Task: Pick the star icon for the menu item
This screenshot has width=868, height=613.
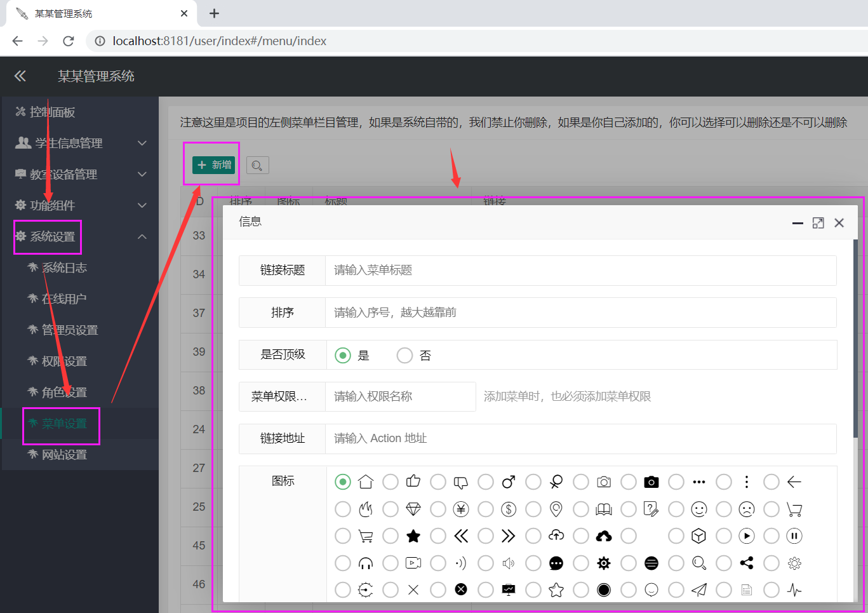Action: (391, 536)
